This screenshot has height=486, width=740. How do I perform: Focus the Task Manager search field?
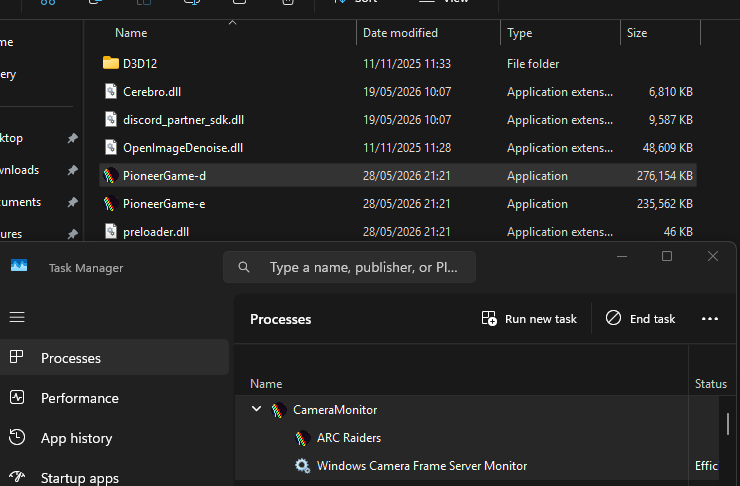coord(349,267)
